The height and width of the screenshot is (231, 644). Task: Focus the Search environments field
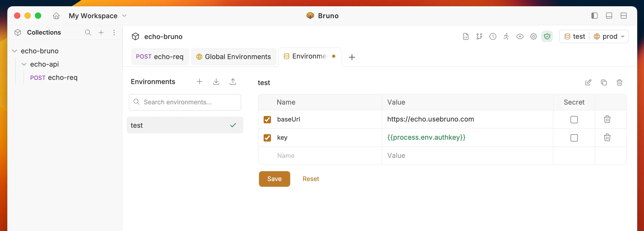[x=185, y=102]
